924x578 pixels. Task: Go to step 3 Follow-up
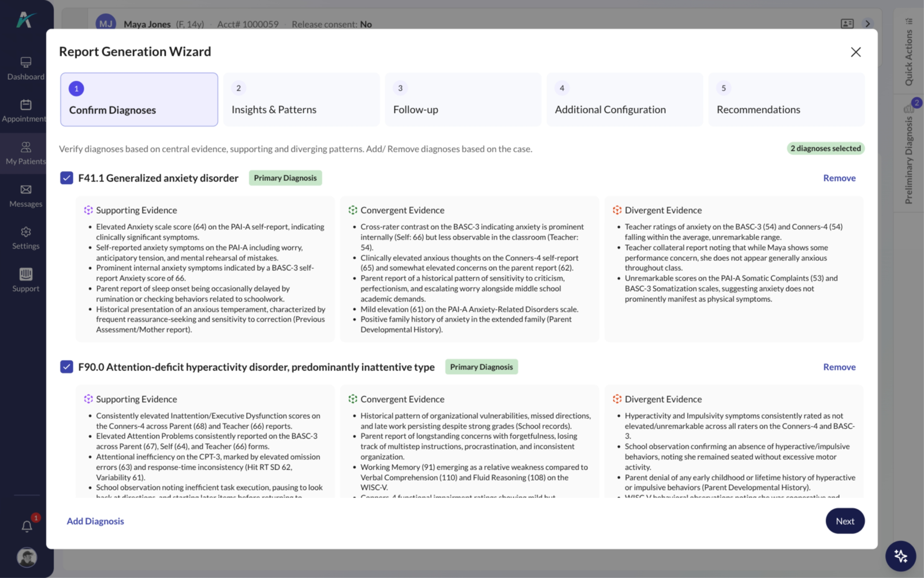463,99
